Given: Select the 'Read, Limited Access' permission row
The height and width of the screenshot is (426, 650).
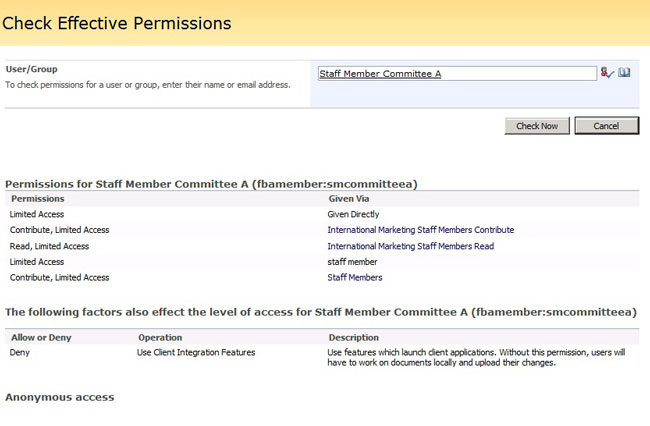Looking at the screenshot, I should pos(49,246).
